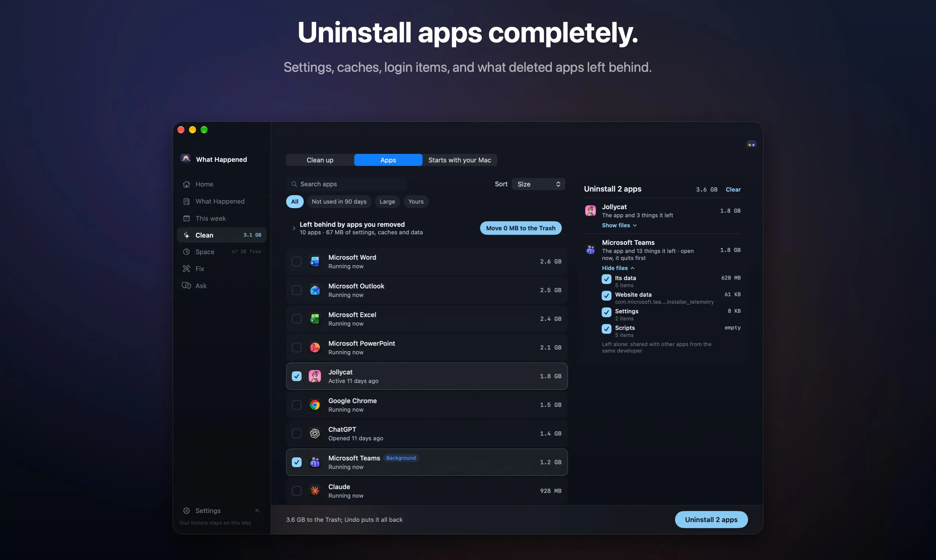The width and height of the screenshot is (936, 560).
Task: Click the search magnifier icon
Action: pos(294,184)
